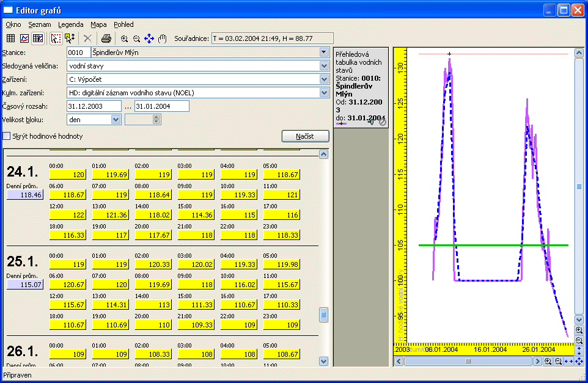
Task: Click the print icon in toolbar
Action: pyautogui.click(x=106, y=38)
